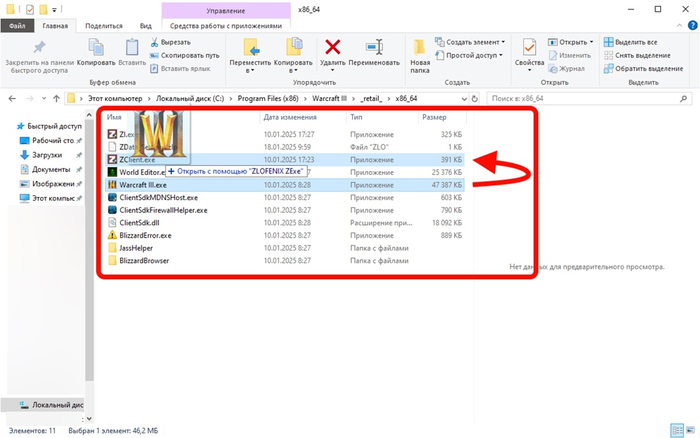Click the BlizzardError.exe warning icon
Screen dimensions: 700x438
click(112, 235)
